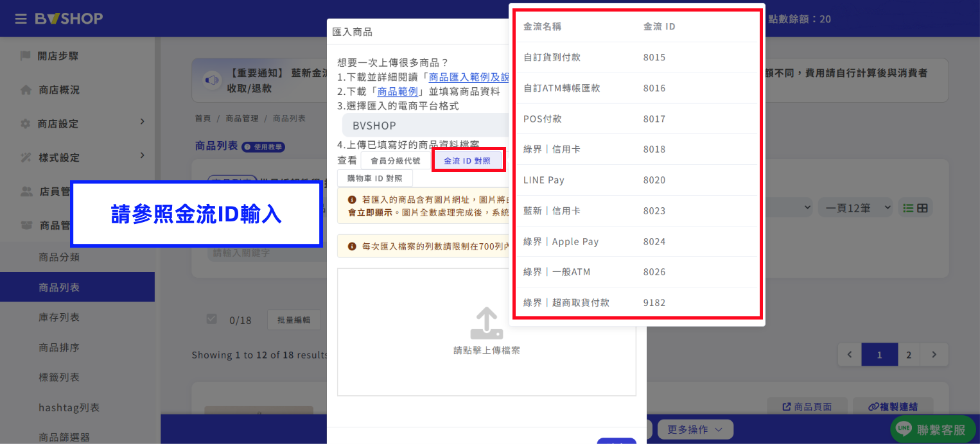Click warning icon in image URL notice

(352, 200)
